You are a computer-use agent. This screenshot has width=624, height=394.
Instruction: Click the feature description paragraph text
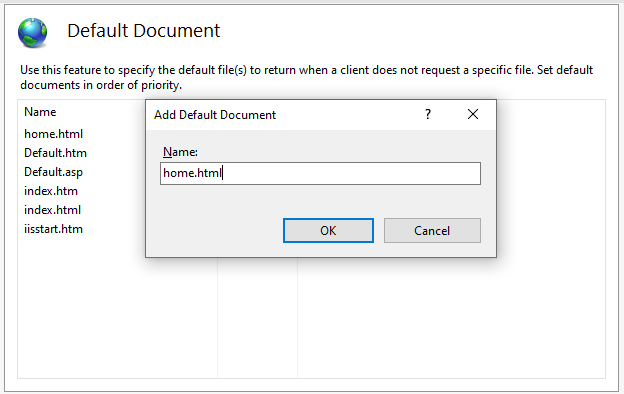[x=306, y=77]
